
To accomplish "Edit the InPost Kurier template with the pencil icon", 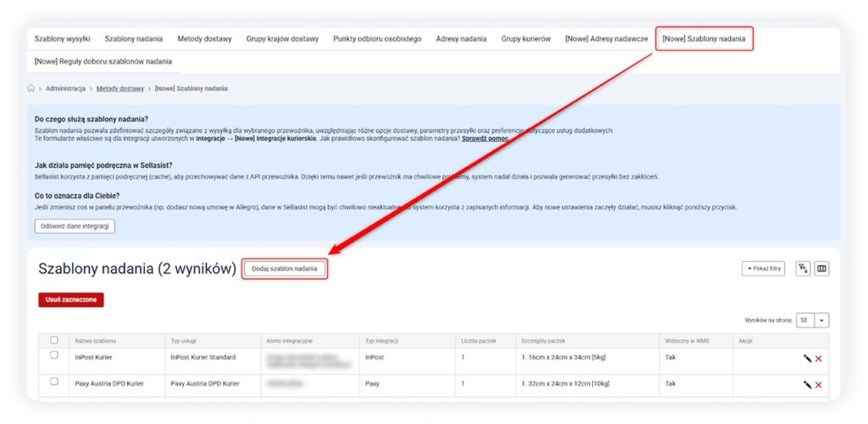I will pyautogui.click(x=807, y=359).
